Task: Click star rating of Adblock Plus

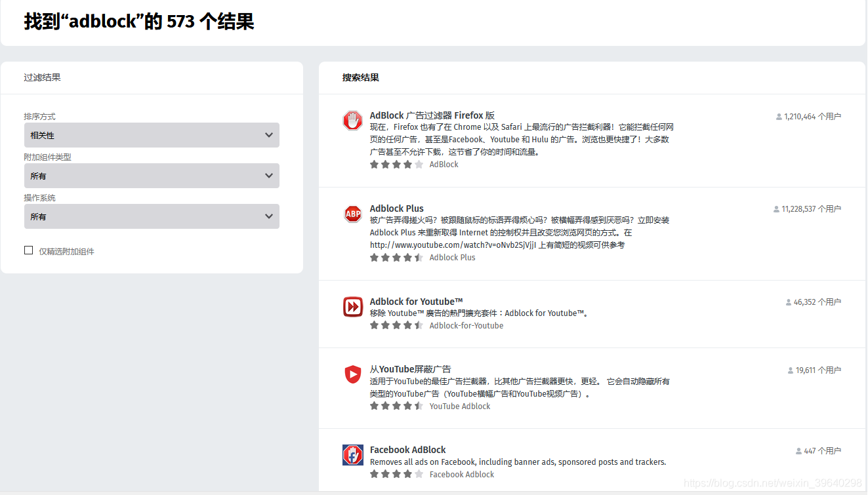Action: [x=397, y=258]
